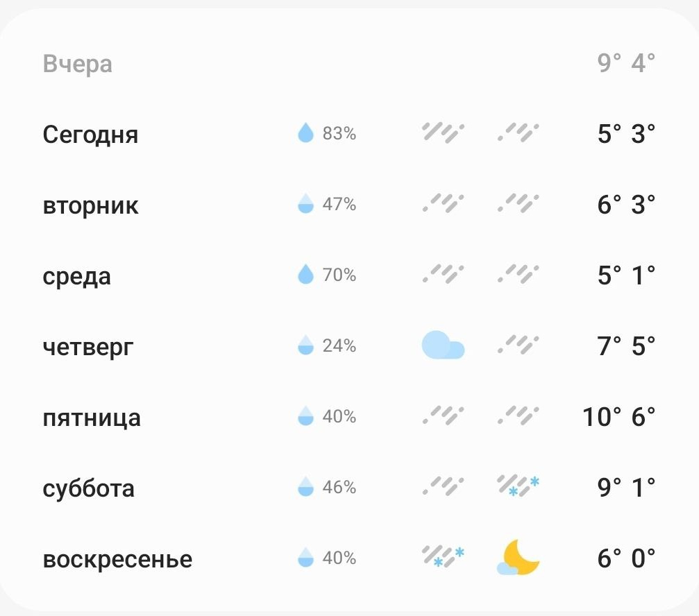Image resolution: width=699 pixels, height=616 pixels.
Task: Tap the moon with cloud icon for воскресенье
Action: [x=518, y=557]
